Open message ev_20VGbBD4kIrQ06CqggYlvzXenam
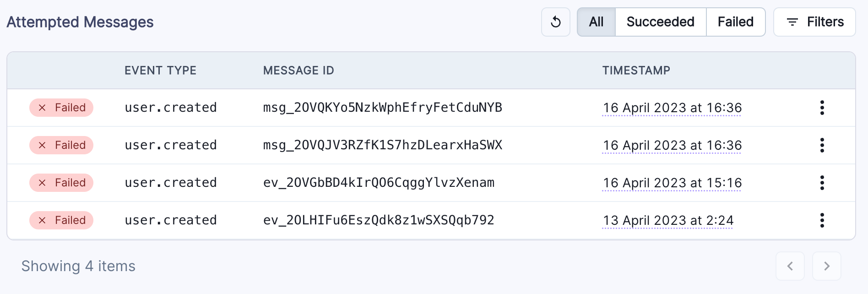 pos(379,183)
